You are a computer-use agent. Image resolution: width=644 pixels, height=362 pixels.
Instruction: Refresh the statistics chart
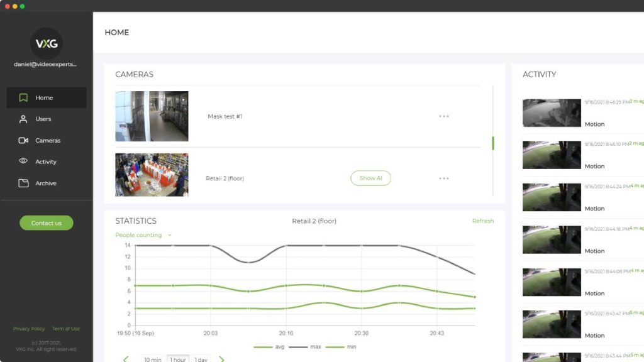pos(482,221)
